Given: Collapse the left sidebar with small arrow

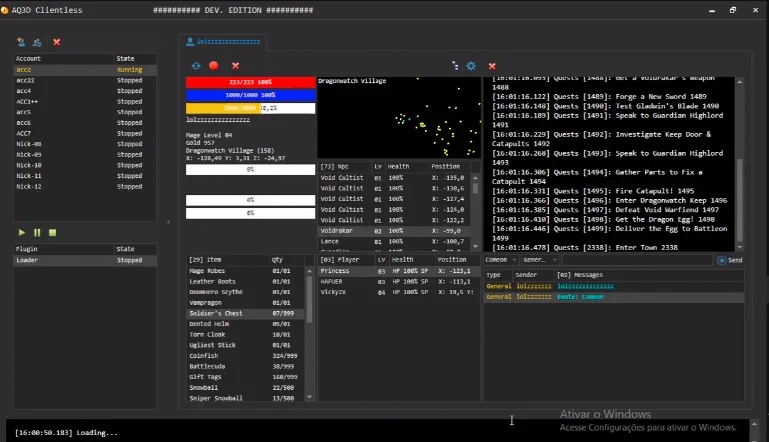Looking at the screenshot, I should click(168, 222).
